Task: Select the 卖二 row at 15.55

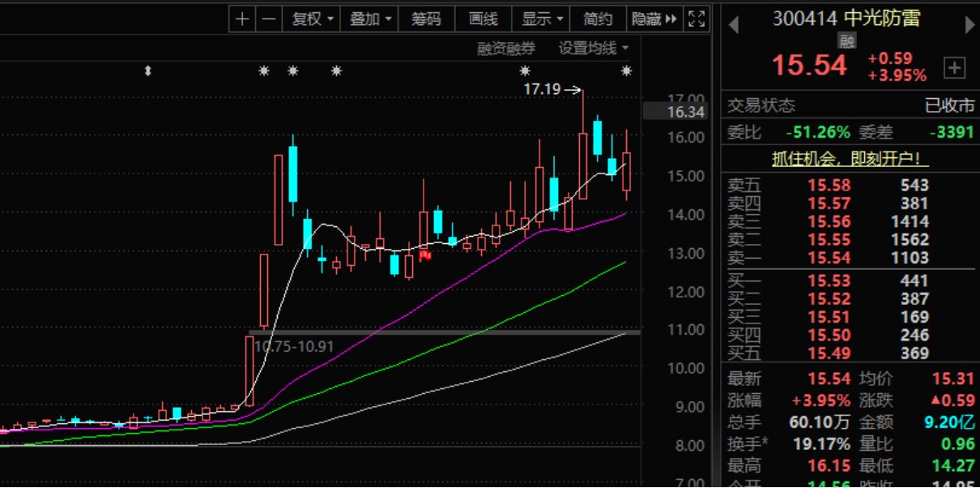Action: [850, 240]
